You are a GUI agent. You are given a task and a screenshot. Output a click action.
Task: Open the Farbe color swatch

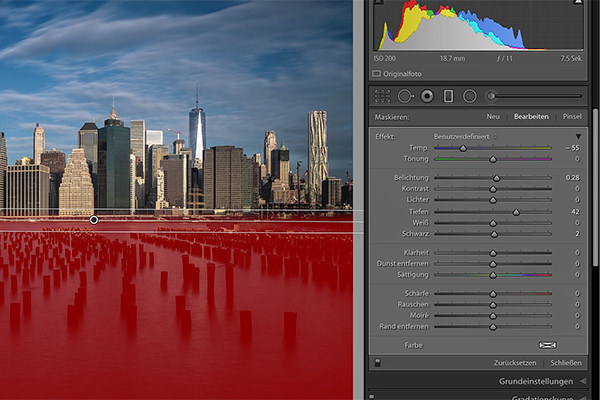[548, 345]
